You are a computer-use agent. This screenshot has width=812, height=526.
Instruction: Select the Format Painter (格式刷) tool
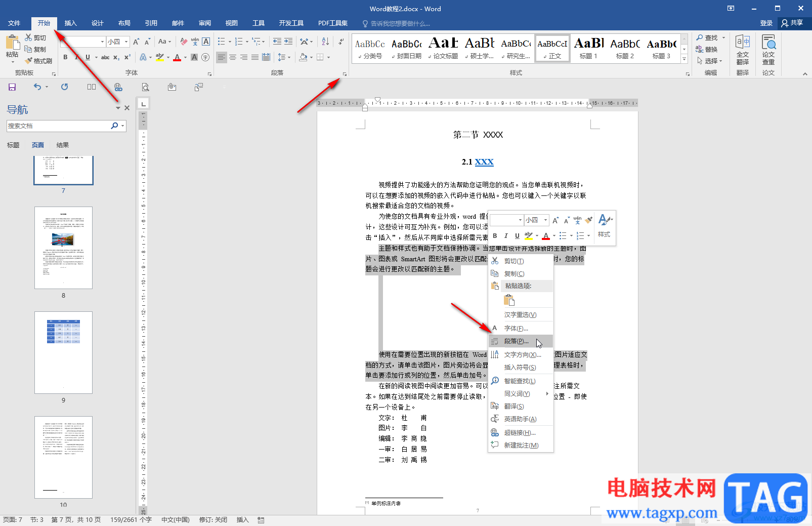click(x=39, y=61)
